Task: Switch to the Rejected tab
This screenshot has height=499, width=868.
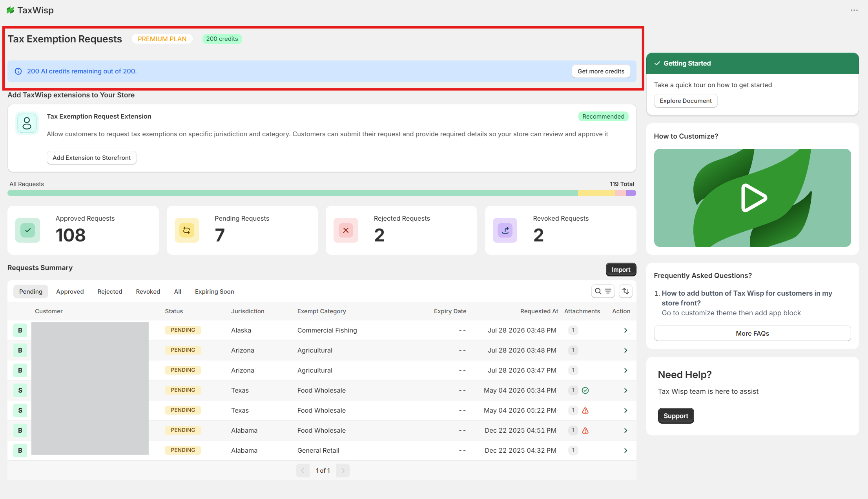Action: tap(110, 292)
